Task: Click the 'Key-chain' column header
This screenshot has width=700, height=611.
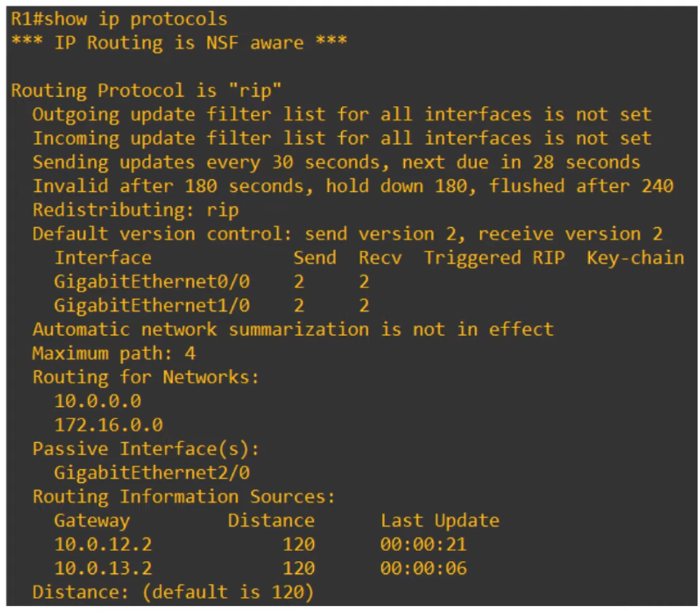Action: tap(635, 258)
